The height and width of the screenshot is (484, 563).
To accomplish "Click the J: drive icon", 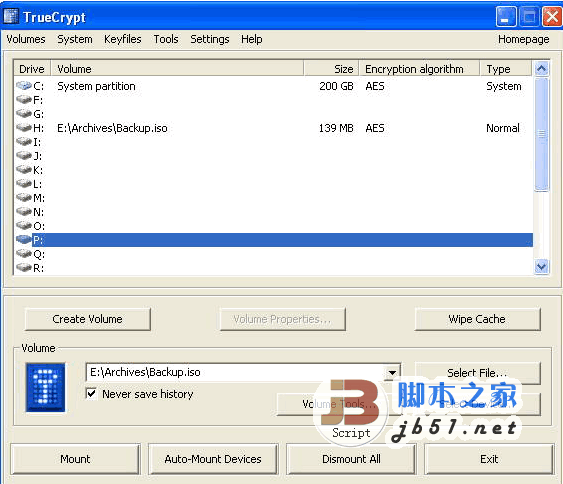I will point(24,155).
